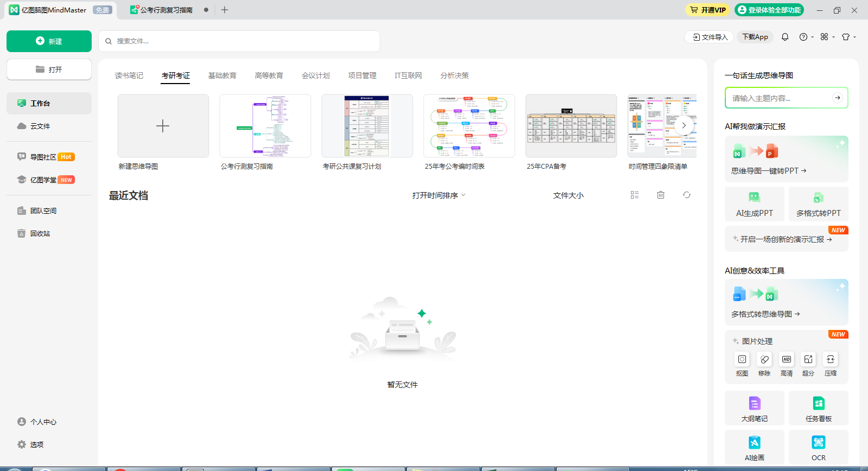This screenshot has height=471, width=868.
Task: Switch to the 会议计划 tab
Action: 316,75
